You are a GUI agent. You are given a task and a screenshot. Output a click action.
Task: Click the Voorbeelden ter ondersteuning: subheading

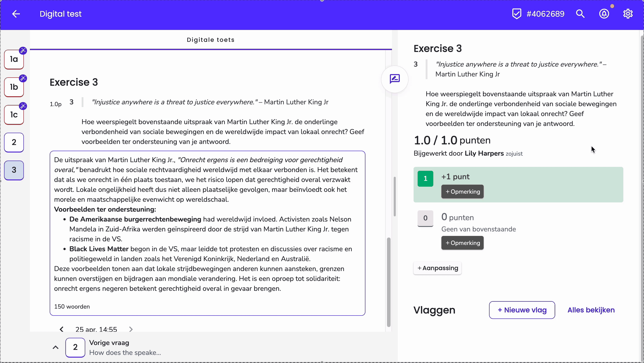(x=105, y=209)
